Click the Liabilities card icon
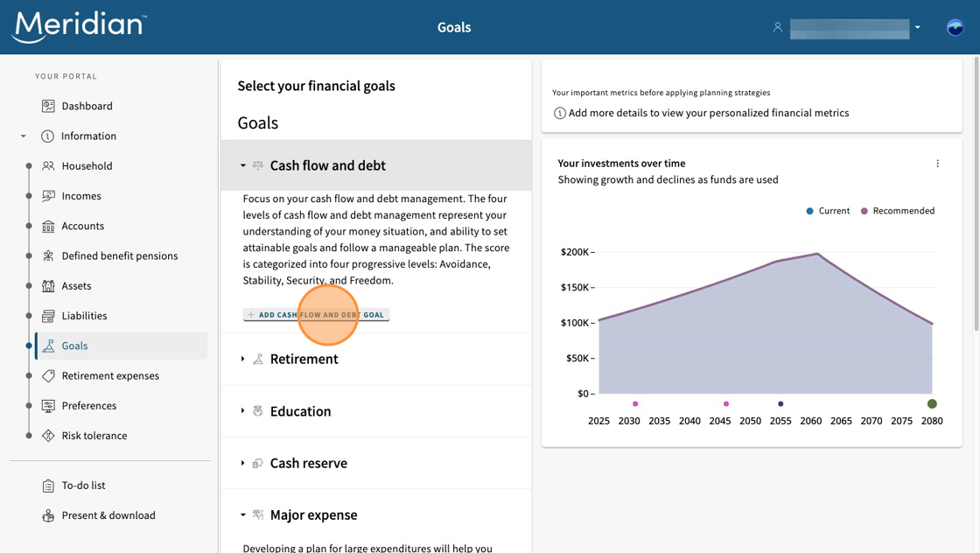This screenshot has height=553, width=980. pyautogui.click(x=48, y=316)
